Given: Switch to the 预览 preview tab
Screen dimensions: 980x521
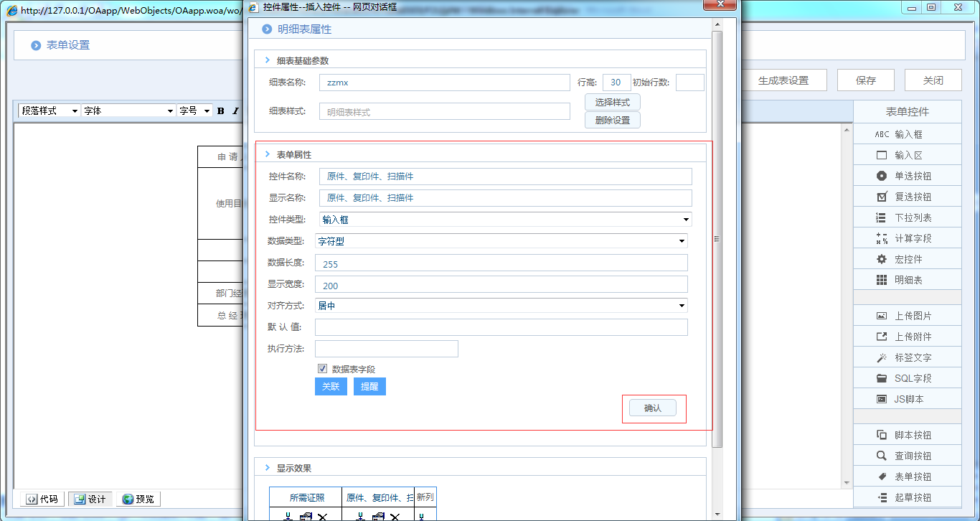Looking at the screenshot, I should (x=136, y=498).
